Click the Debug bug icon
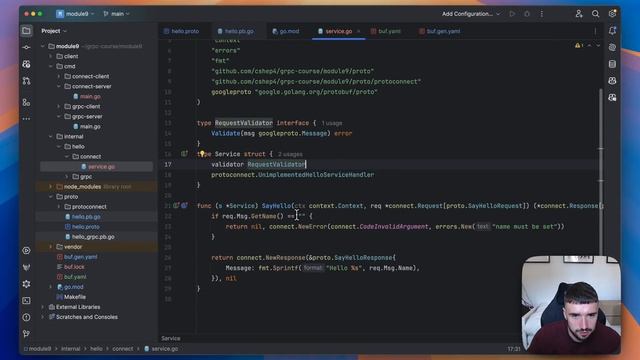 (x=527, y=14)
